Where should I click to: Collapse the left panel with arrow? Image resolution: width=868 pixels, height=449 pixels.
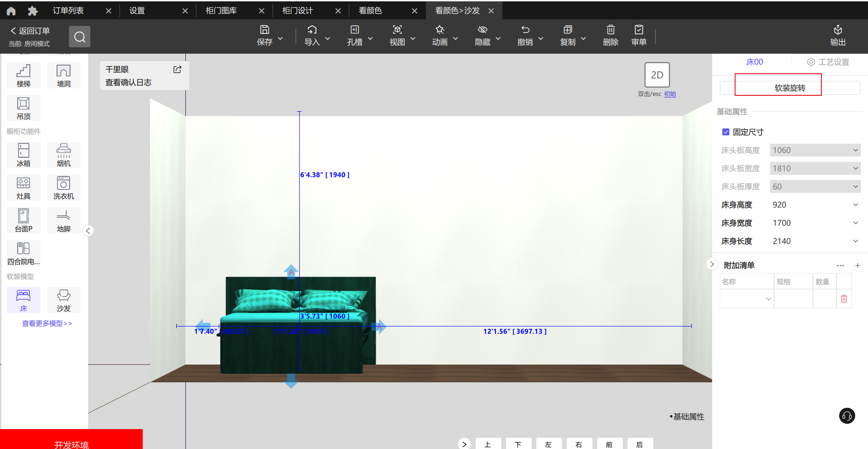tap(88, 231)
